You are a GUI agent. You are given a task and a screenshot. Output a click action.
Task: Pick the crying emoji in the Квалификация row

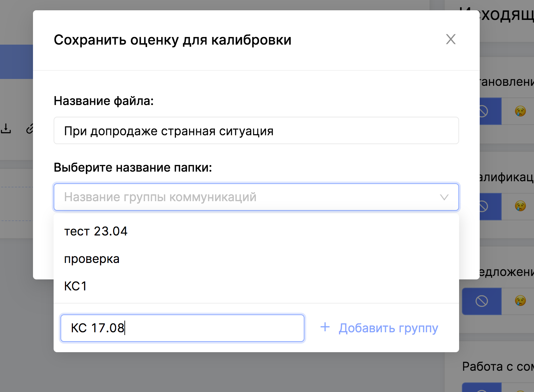point(520,206)
